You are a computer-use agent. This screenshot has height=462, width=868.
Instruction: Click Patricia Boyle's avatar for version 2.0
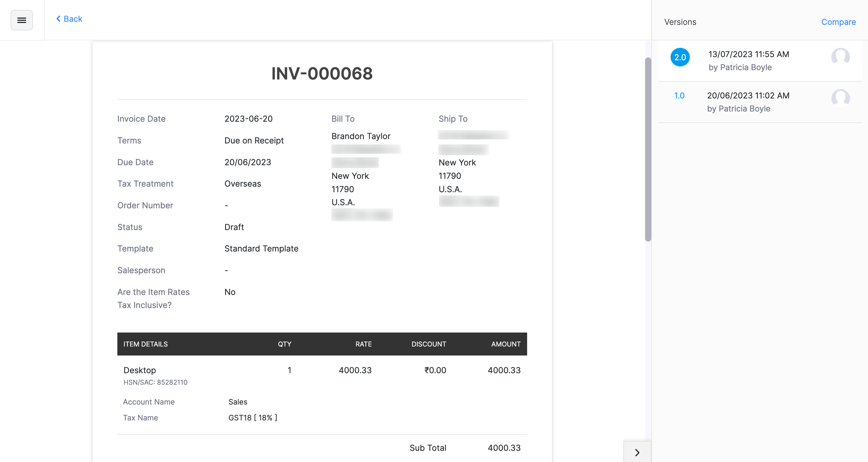tap(839, 58)
